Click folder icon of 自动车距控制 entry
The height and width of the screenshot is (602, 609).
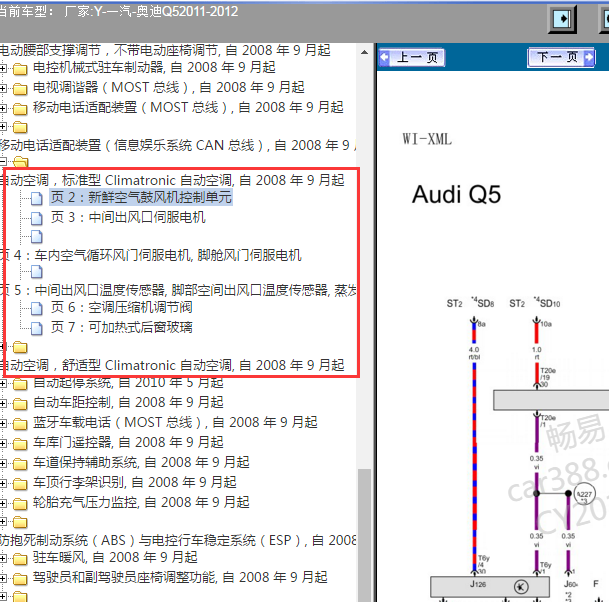click(x=20, y=404)
